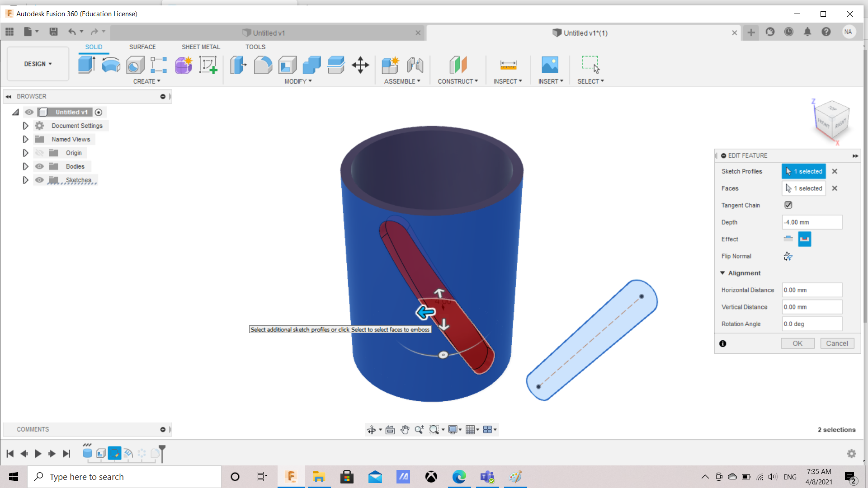Select the Measure tool
This screenshot has width=868, height=488.
tap(508, 65)
